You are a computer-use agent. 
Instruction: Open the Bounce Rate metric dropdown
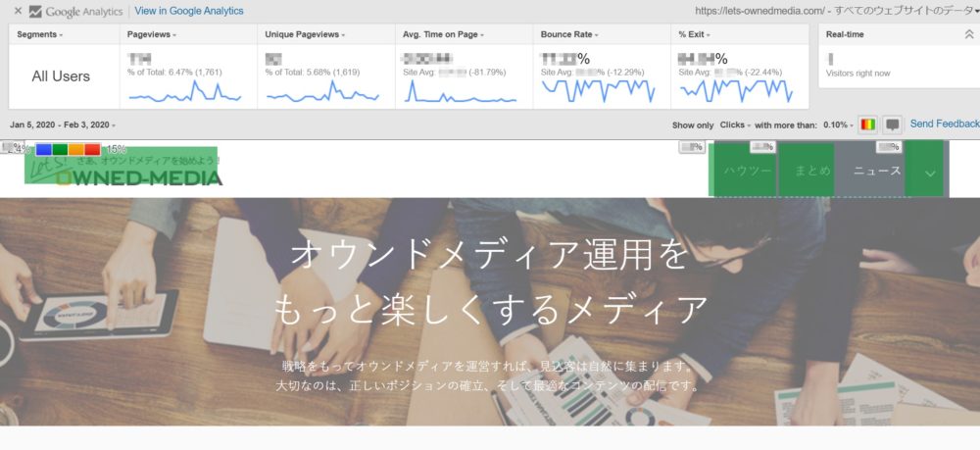pyautogui.click(x=571, y=34)
